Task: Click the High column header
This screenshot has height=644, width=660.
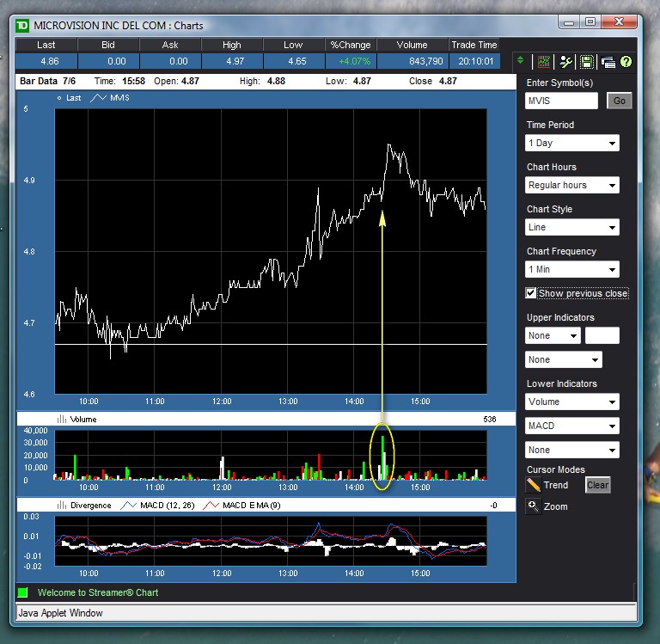Action: click(232, 45)
